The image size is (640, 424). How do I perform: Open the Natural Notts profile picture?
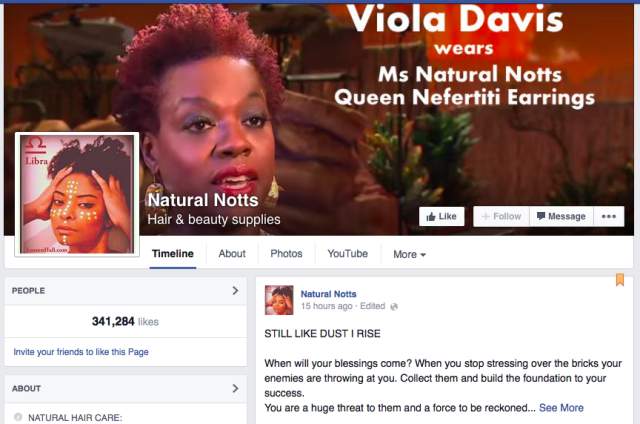tap(77, 195)
